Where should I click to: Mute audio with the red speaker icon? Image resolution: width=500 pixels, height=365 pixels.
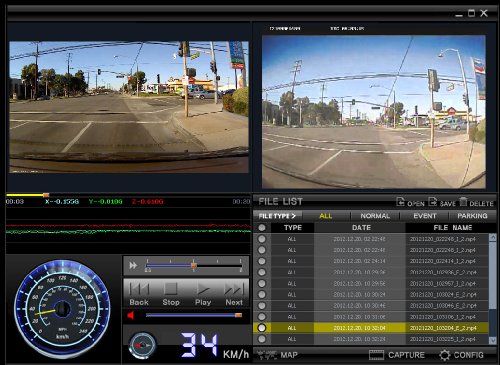pyautogui.click(x=131, y=315)
